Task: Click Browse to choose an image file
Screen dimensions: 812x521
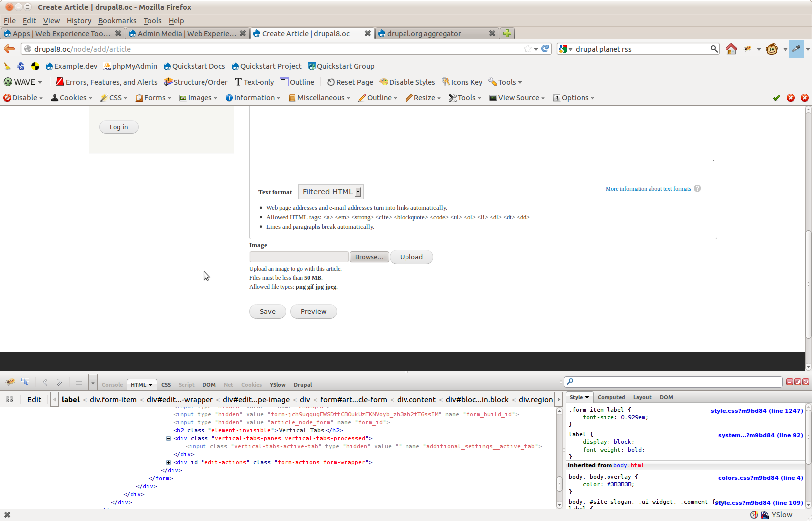Action: coord(369,257)
